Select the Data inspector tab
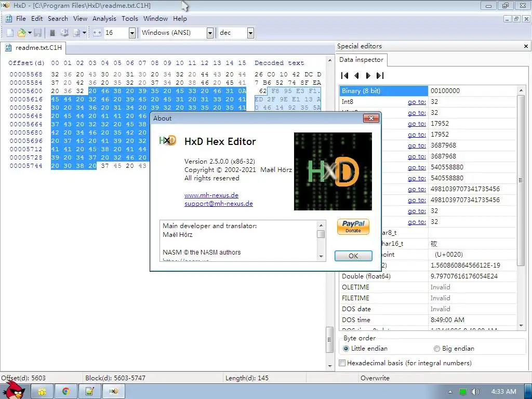Viewport: 532px width, 399px height. [361, 60]
